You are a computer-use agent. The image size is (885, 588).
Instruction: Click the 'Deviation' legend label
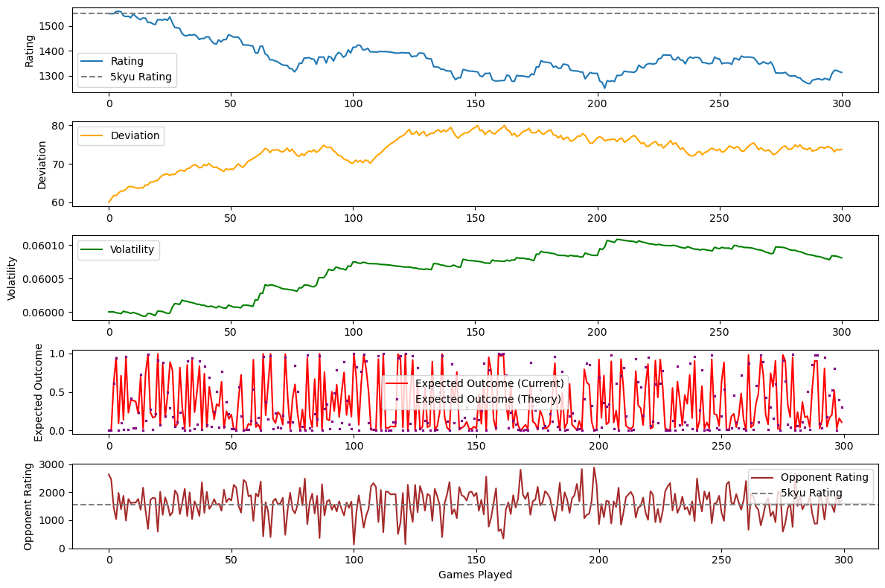135,135
